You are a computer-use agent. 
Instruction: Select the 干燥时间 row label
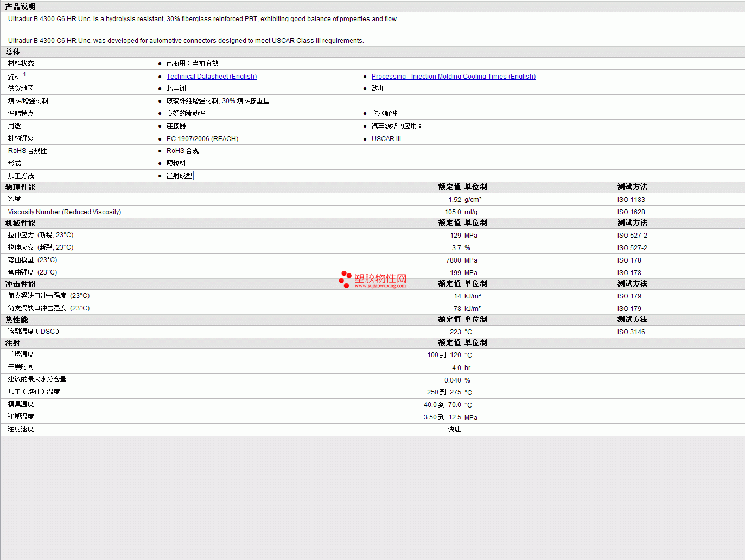click(x=21, y=367)
